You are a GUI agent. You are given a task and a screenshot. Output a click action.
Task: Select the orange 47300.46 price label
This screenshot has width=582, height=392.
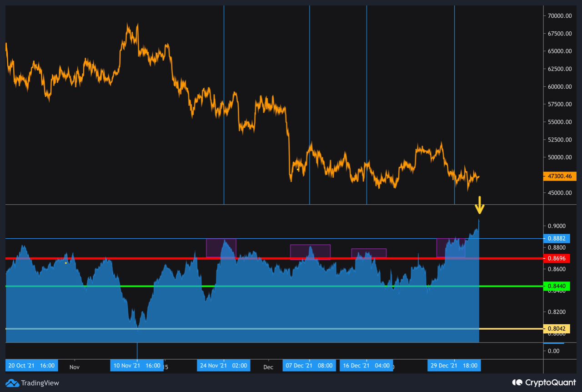[560, 176]
